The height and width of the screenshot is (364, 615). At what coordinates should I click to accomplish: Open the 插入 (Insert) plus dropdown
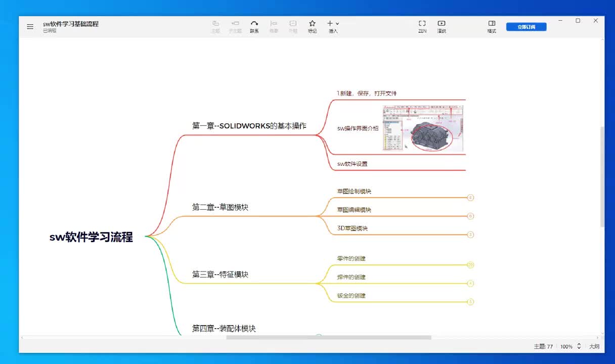coord(333,27)
